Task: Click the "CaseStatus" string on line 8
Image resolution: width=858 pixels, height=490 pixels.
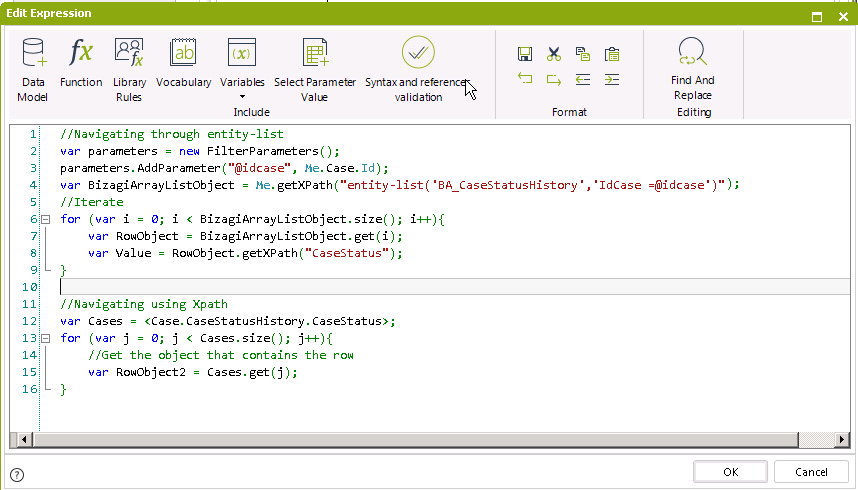Action: (x=346, y=253)
